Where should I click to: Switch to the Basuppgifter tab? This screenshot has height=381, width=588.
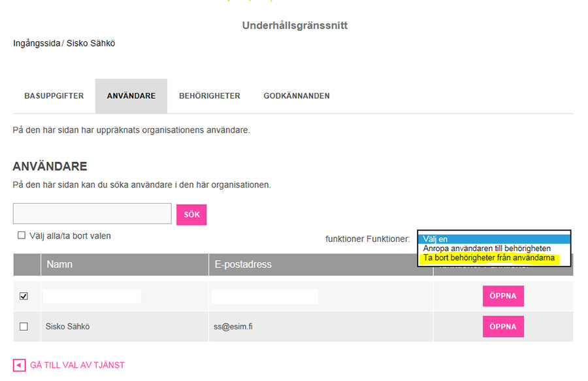pos(54,96)
